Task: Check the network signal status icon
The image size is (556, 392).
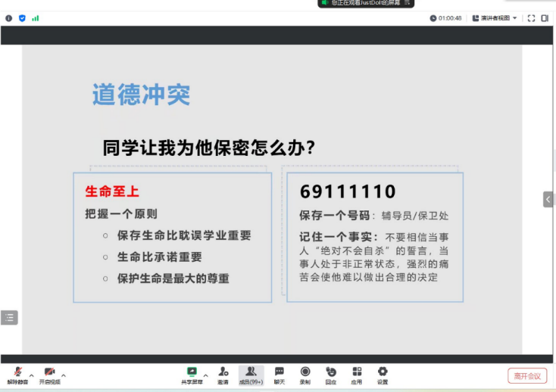Action: pyautogui.click(x=35, y=18)
